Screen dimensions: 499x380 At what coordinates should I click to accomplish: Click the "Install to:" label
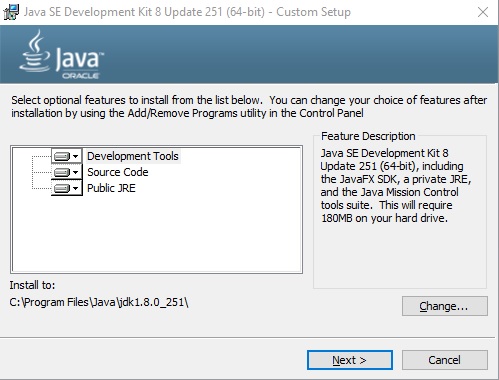[32, 285]
